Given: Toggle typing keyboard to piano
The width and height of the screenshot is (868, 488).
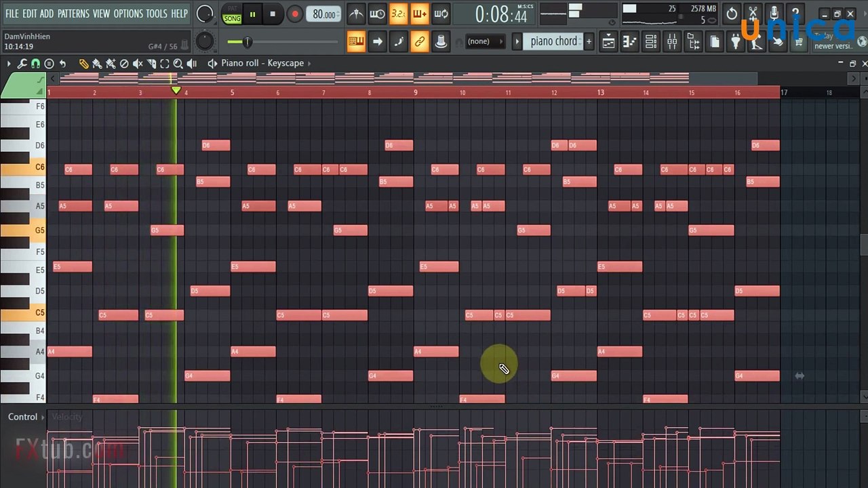Looking at the screenshot, I should click(356, 41).
